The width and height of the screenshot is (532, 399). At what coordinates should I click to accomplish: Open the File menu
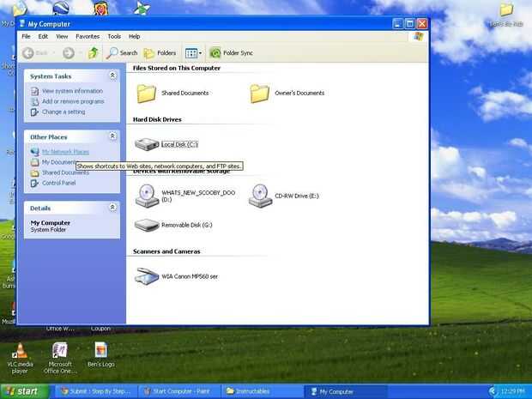tap(26, 36)
